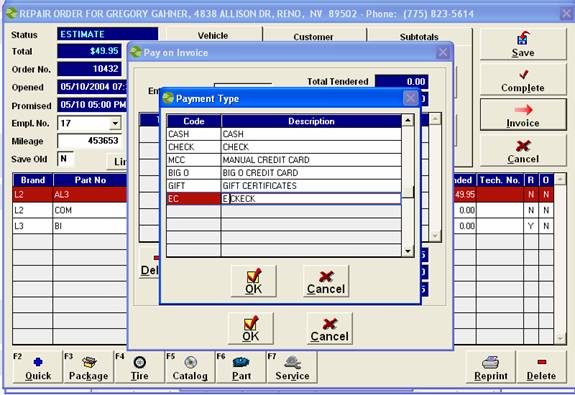Switch to the Subtotals tab
Viewport: 575px width, 395px height.
(x=419, y=37)
